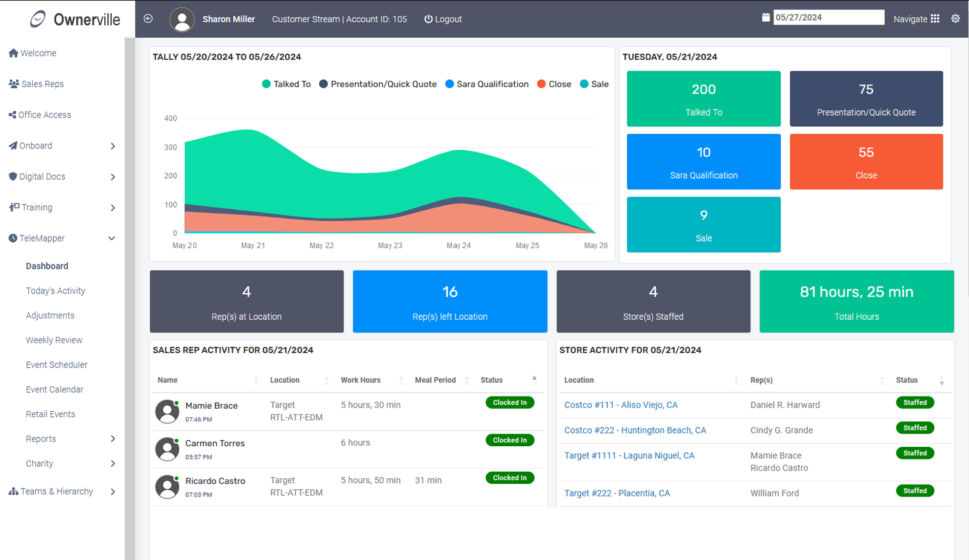Click the Logout power icon

point(428,19)
